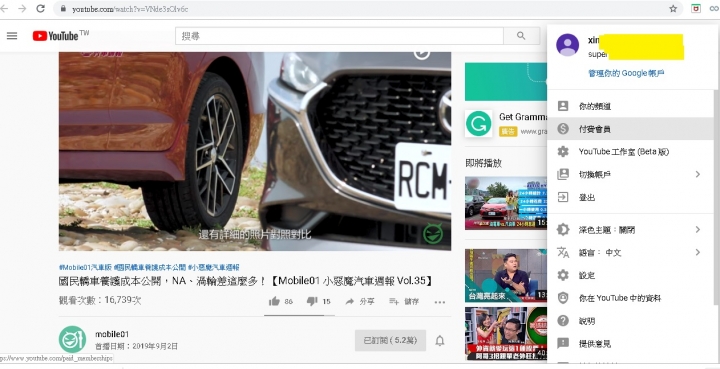The height and width of the screenshot is (369, 720).
Task: Open 你在 YouTube 中的資料
Action: [631, 298]
